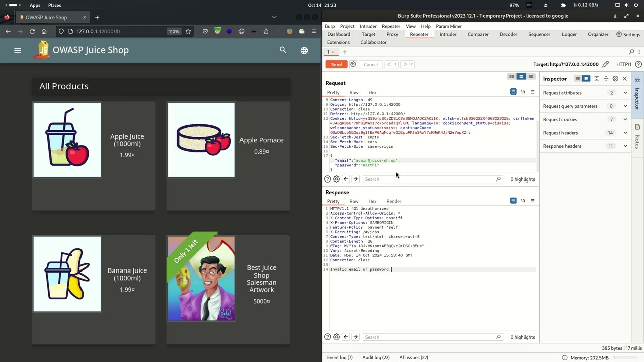Open the Juice Shop language globe selector
Image resolution: width=644 pixels, height=362 pixels.
click(304, 50)
